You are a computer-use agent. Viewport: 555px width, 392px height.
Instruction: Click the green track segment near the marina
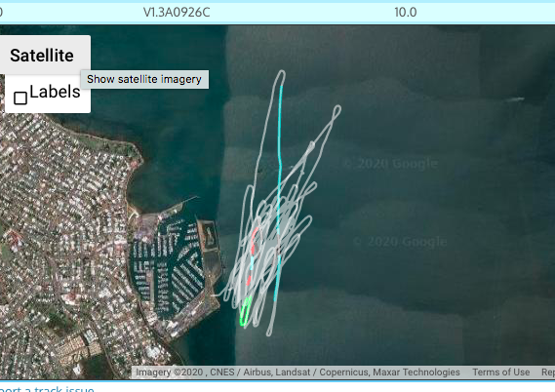tap(245, 311)
